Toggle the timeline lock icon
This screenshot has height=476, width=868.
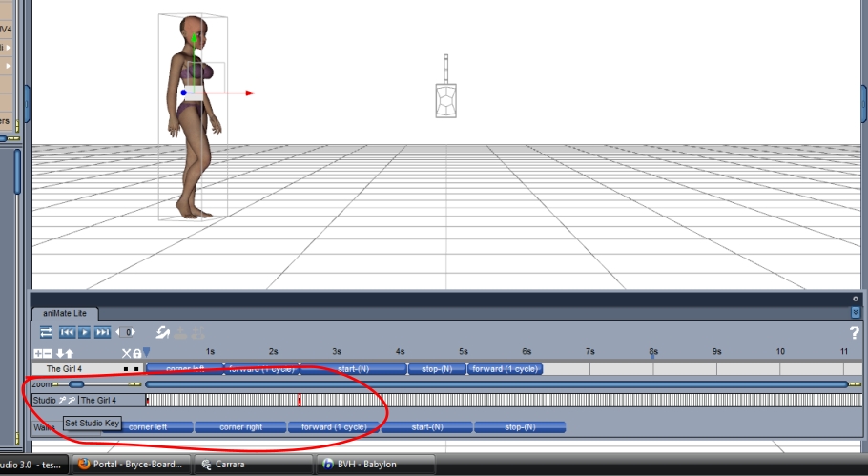coord(136,353)
